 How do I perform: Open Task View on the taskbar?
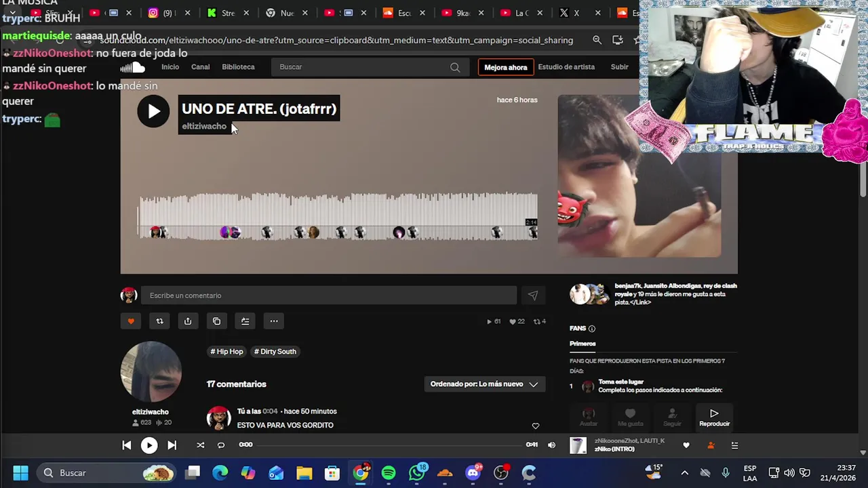(193, 472)
